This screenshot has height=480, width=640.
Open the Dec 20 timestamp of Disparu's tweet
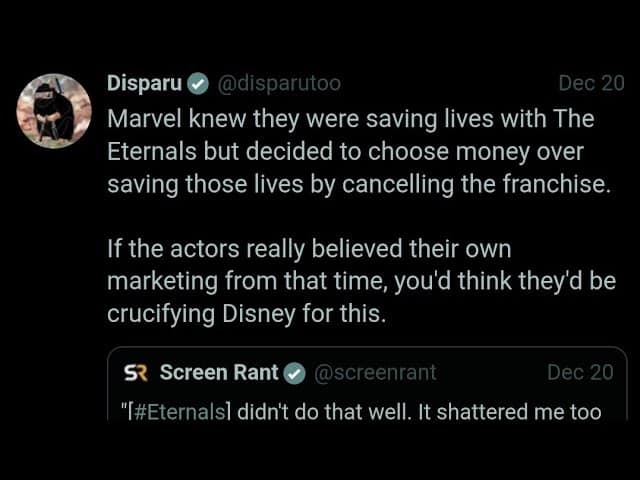click(590, 84)
